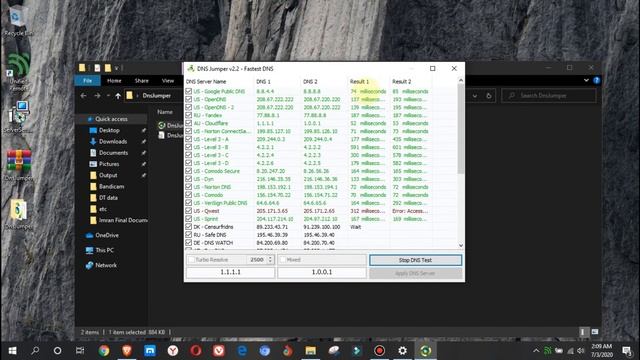Click the volume speaker tray icon
The height and width of the screenshot is (360, 640).
[x=581, y=351]
